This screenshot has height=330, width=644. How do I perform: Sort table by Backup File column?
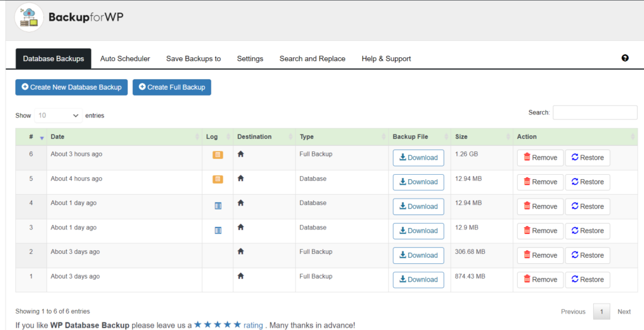click(419, 136)
